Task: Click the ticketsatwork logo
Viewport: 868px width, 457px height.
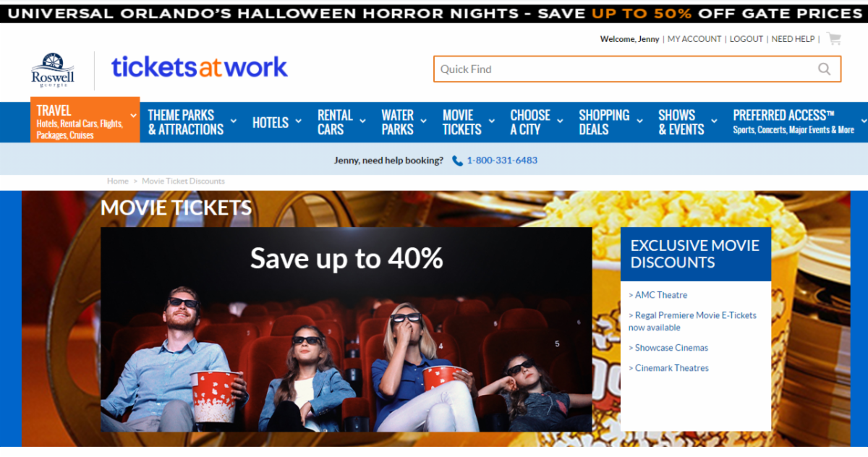Action: point(200,67)
